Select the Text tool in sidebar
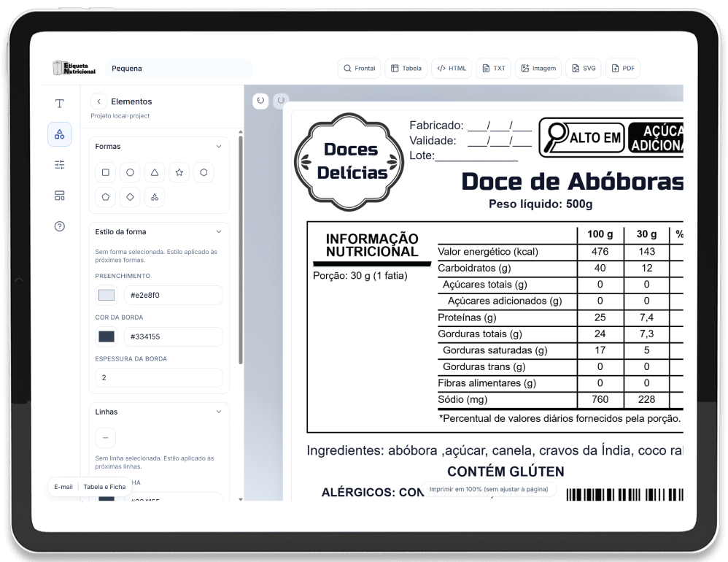This screenshot has height=562, width=728. 60,104
